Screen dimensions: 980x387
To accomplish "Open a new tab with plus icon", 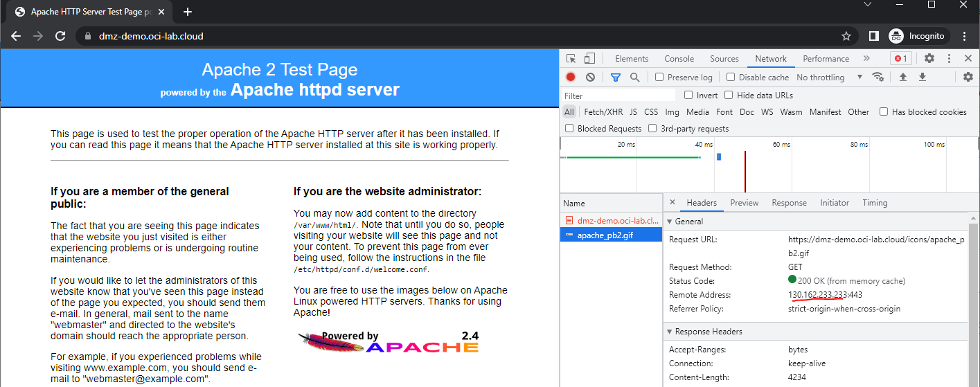I will tap(188, 12).
